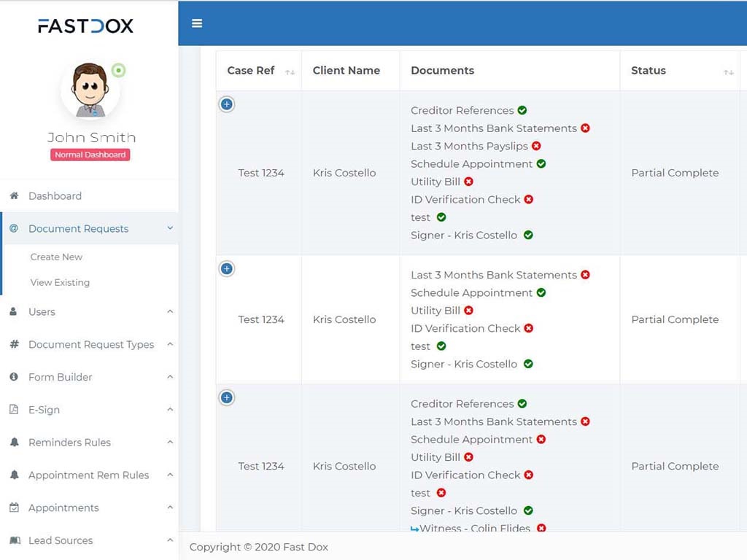Click the Form Builder info icon
Screen dimensions: 747x560
tap(14, 377)
